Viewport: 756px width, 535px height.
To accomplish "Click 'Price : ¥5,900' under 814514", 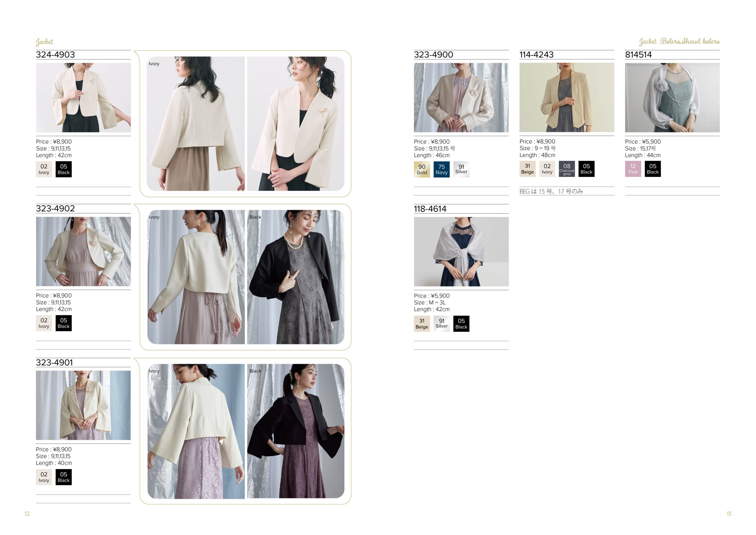I will [643, 142].
